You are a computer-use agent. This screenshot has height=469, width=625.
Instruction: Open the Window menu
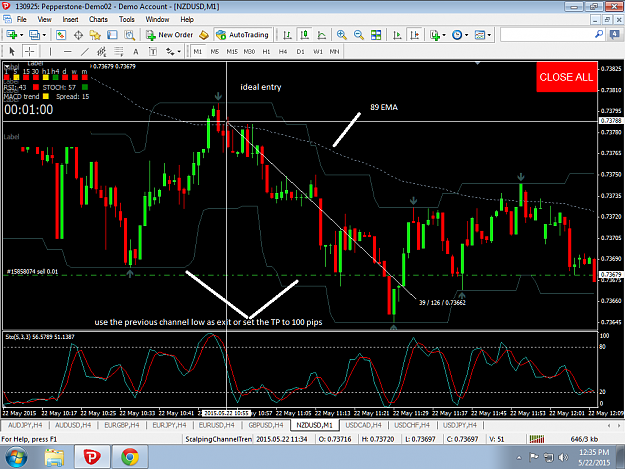(x=157, y=19)
